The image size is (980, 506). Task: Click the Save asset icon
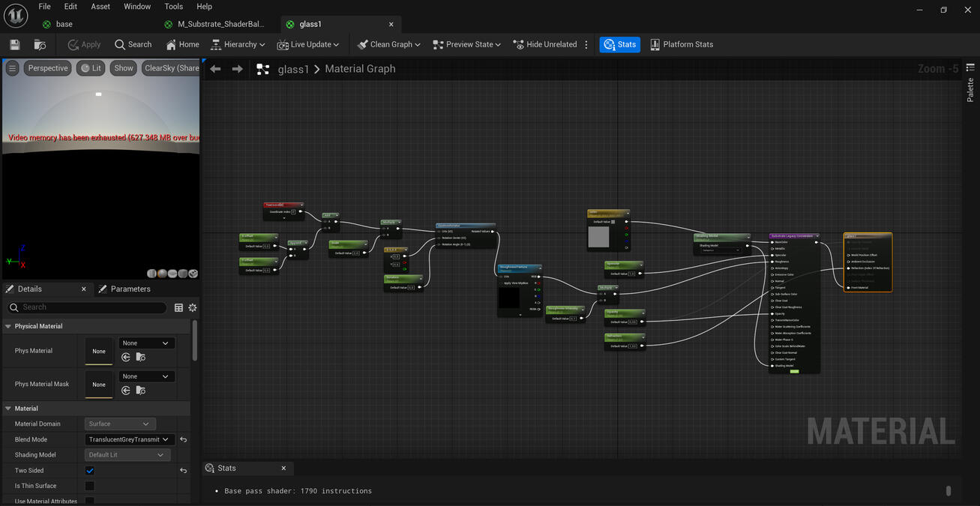[13, 44]
